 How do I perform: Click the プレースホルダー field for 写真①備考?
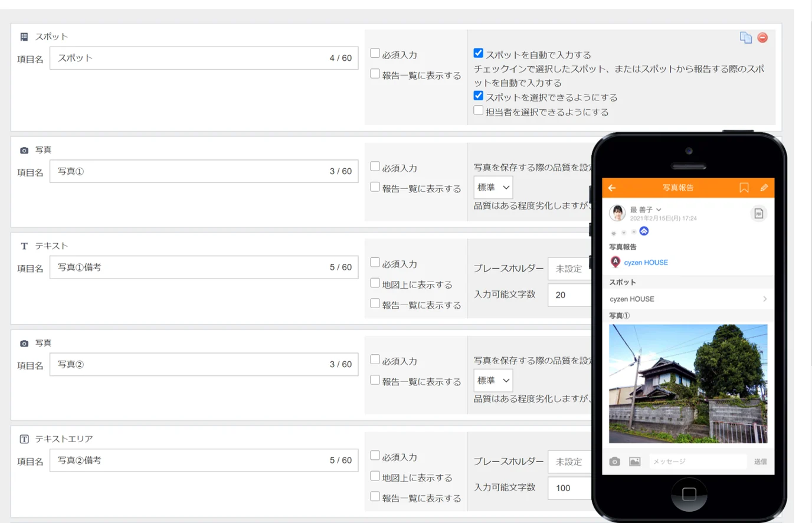pyautogui.click(x=570, y=269)
